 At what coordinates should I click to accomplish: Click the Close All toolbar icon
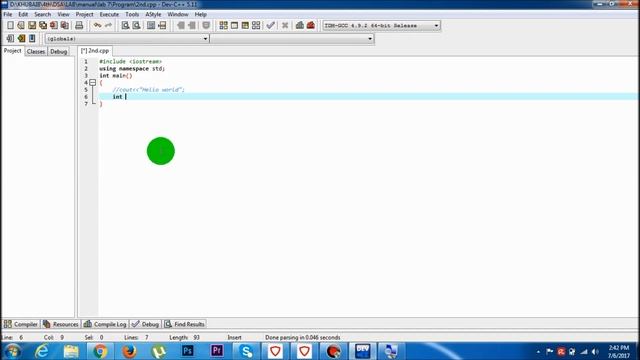[64, 25]
